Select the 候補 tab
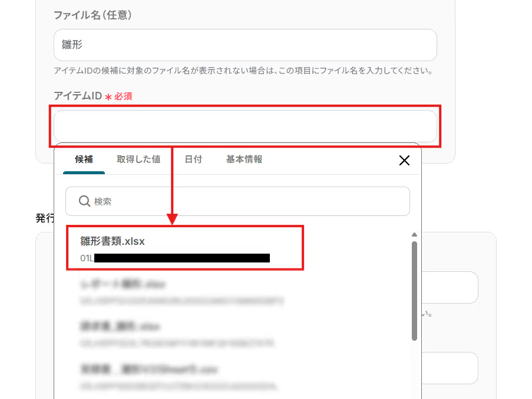Viewport: 532px width, 399px height. (x=84, y=159)
